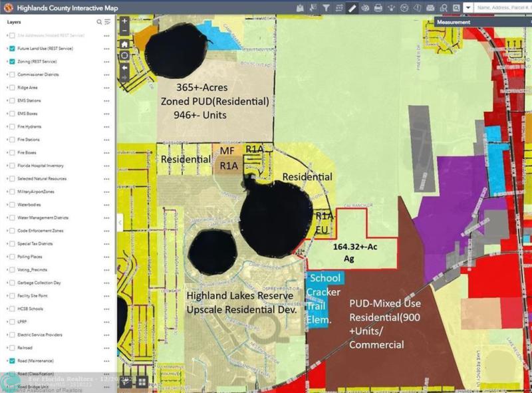
Task: Select the ruler Measurement tool
Action: tap(352, 8)
